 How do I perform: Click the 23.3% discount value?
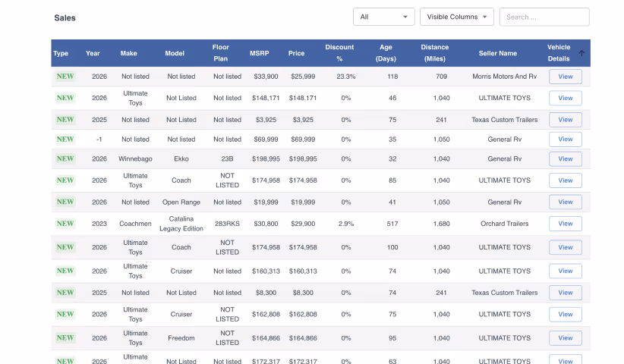[346, 77]
